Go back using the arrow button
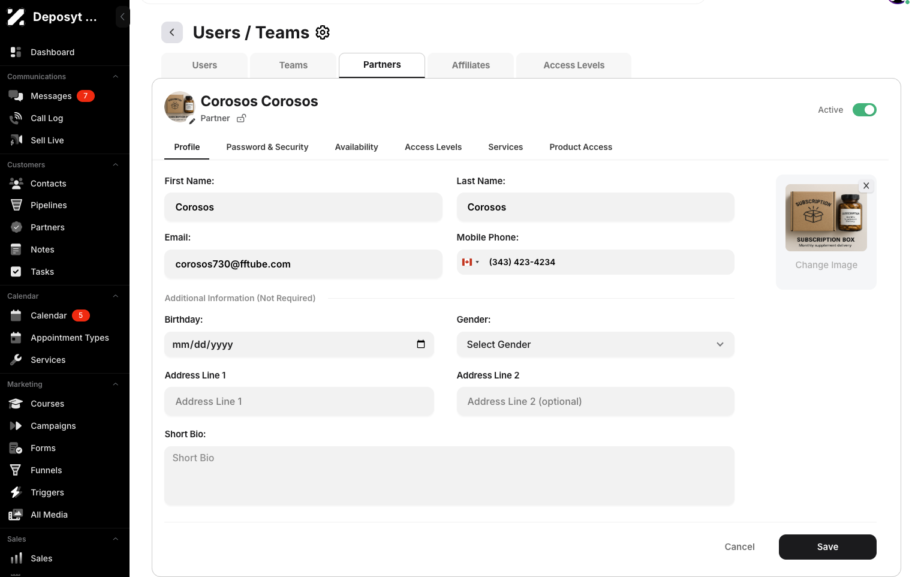The image size is (924, 577). click(x=172, y=32)
